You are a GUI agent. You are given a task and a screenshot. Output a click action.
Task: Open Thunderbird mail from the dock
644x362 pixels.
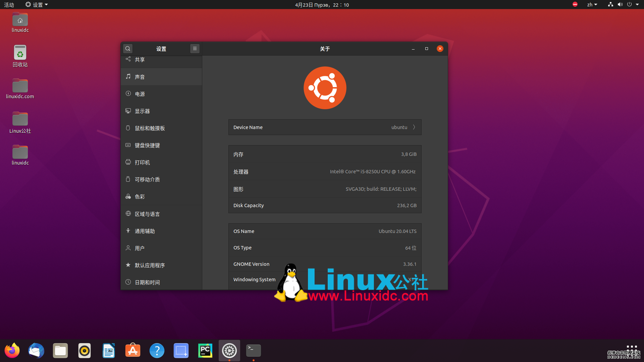[x=36, y=351]
